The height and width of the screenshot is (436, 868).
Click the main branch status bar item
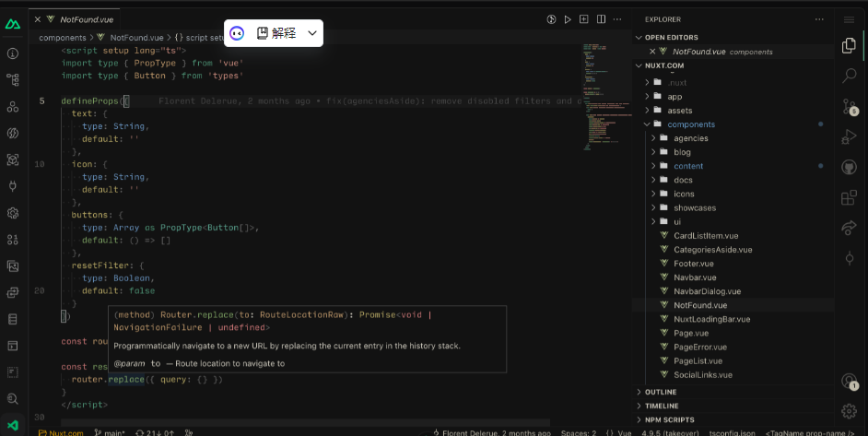pos(110,432)
